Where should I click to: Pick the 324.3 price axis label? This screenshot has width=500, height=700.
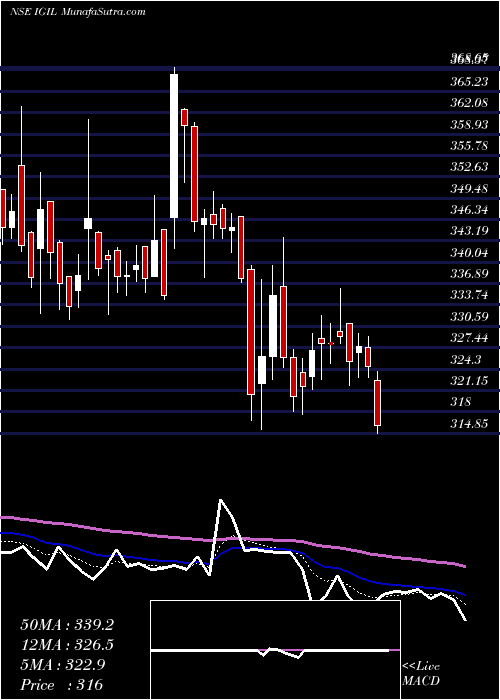466,359
